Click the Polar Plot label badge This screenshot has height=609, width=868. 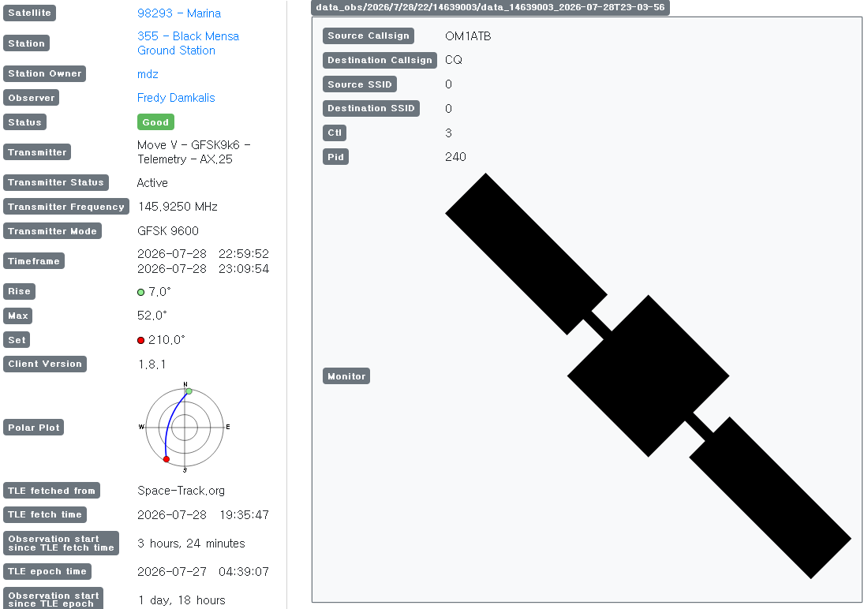coord(33,428)
